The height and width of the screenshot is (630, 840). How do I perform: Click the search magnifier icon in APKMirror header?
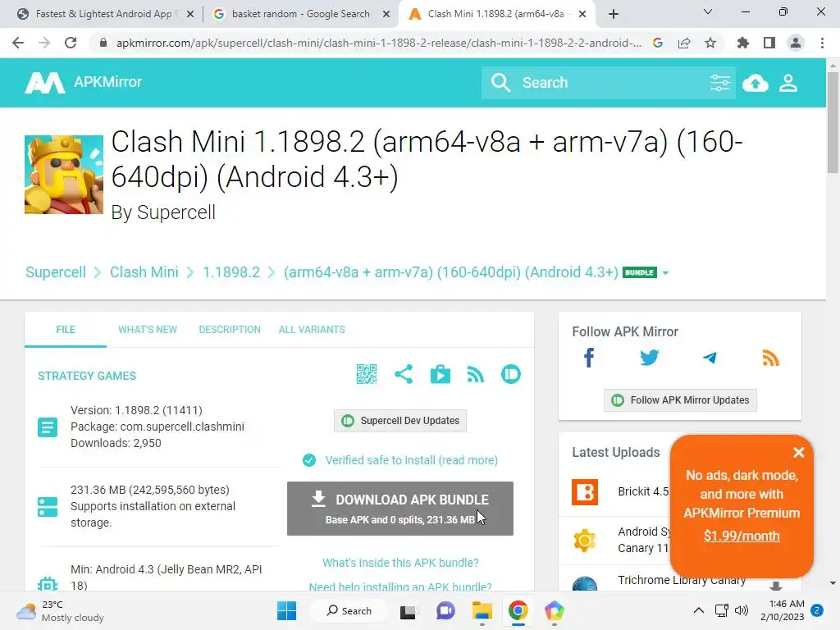501,83
